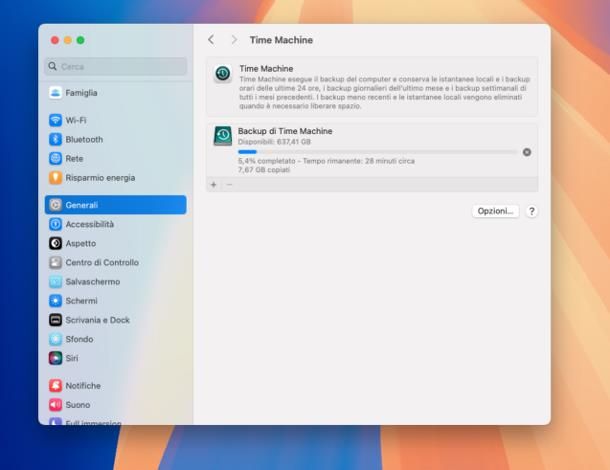
Task: Click the Time Machine clock icon in header
Action: (223, 74)
